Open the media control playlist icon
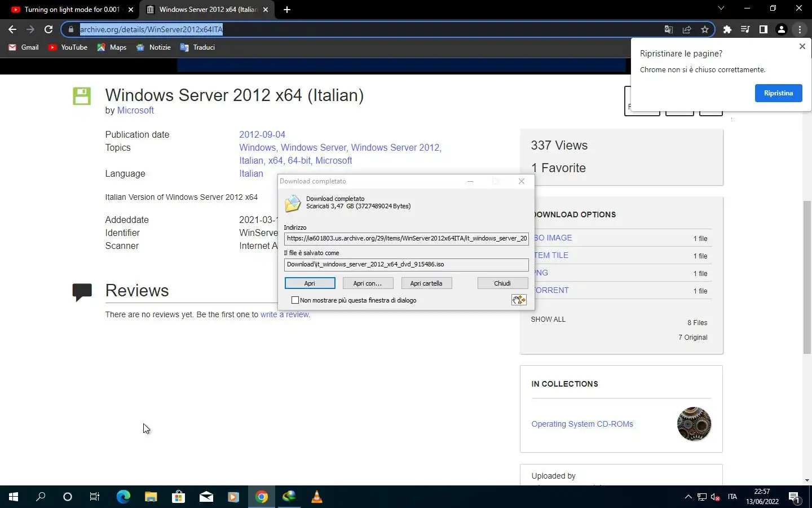 (745, 29)
